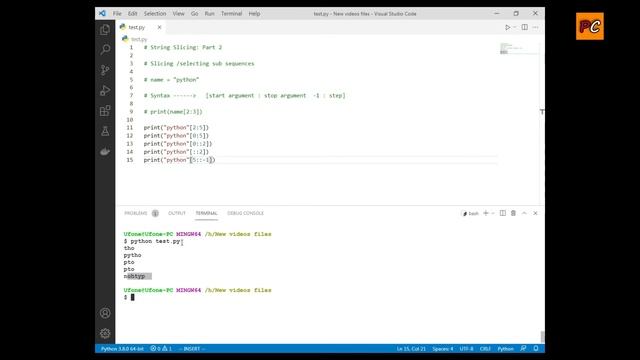
Task: Change indentation via Spaces: 4
Action: [x=443, y=349]
